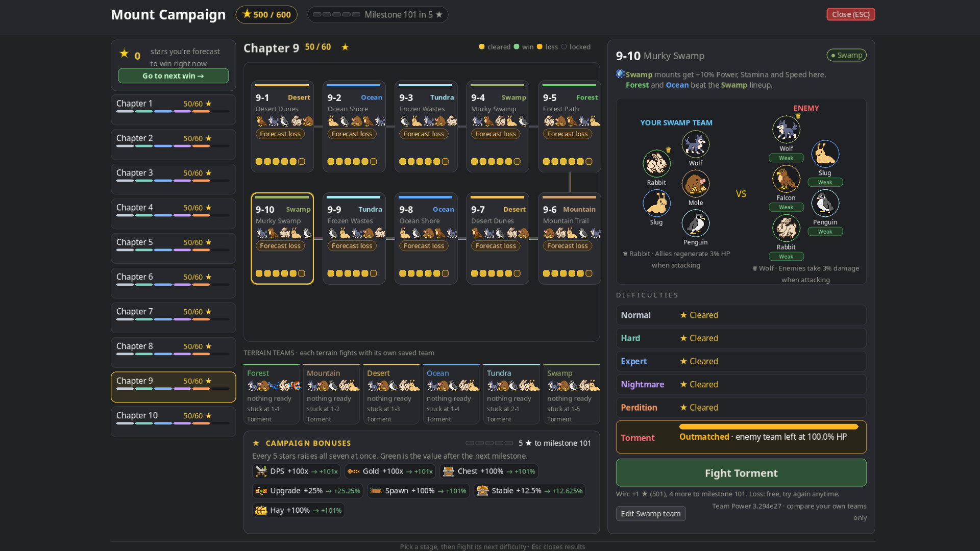Click the Torment enemy HP progress bar
Screen dimensions: 980x551
(x=769, y=427)
